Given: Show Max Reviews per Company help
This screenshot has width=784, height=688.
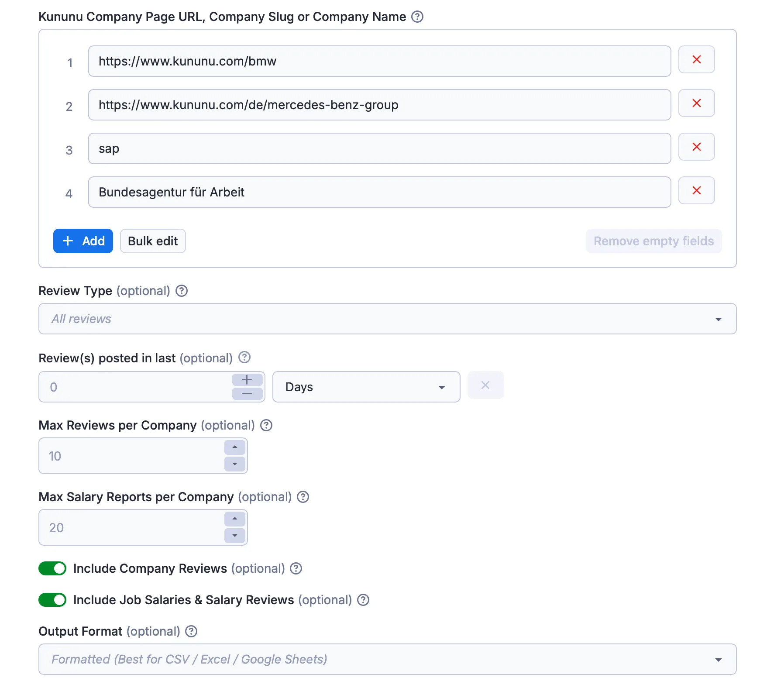Looking at the screenshot, I should point(266,425).
